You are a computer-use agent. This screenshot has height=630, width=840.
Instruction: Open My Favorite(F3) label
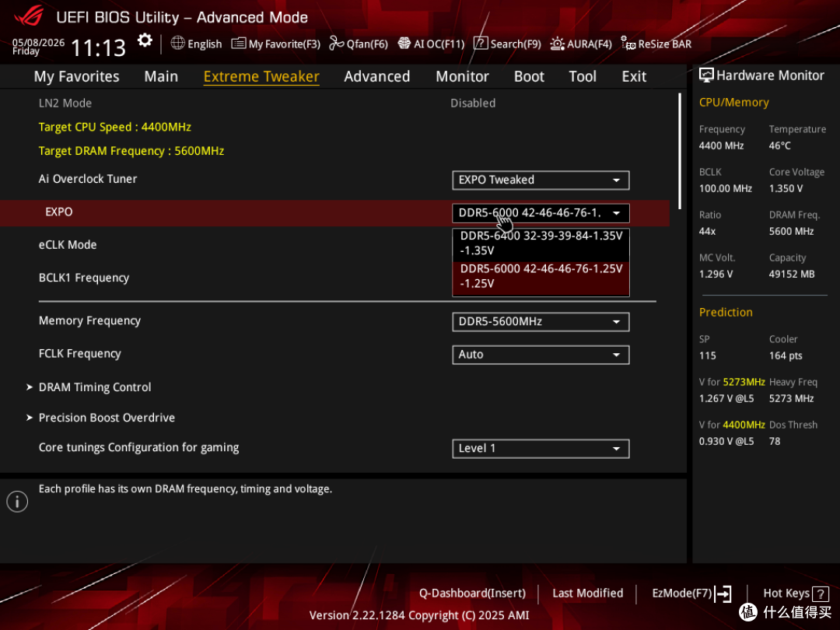point(285,44)
